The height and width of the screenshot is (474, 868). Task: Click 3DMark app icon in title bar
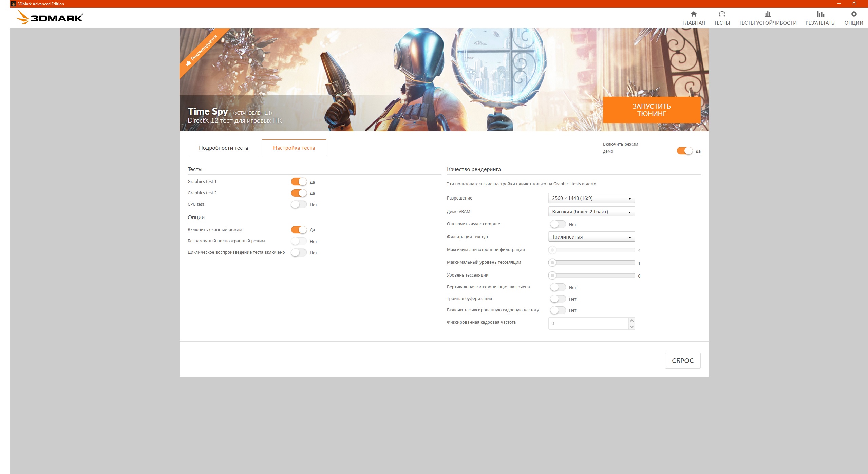click(x=13, y=4)
